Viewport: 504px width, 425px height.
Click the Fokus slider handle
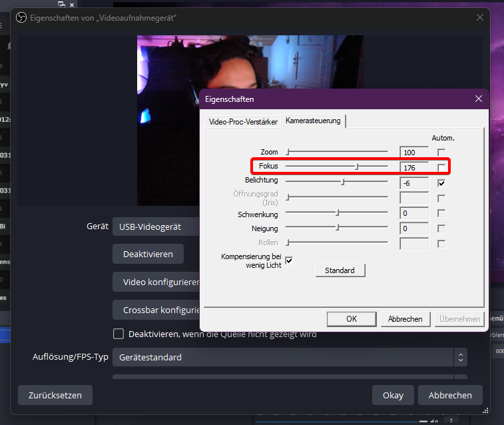[357, 167]
